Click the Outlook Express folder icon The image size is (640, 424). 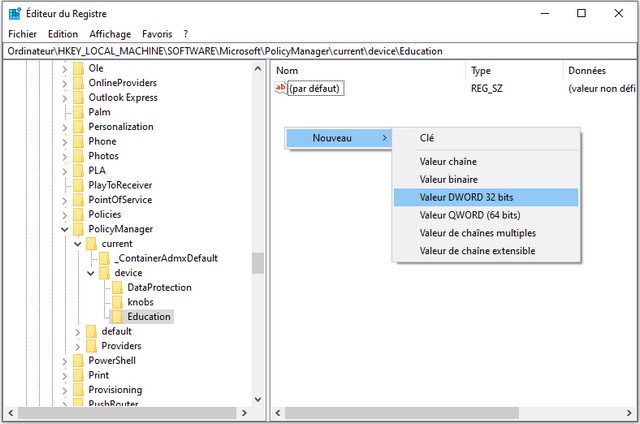(x=78, y=98)
